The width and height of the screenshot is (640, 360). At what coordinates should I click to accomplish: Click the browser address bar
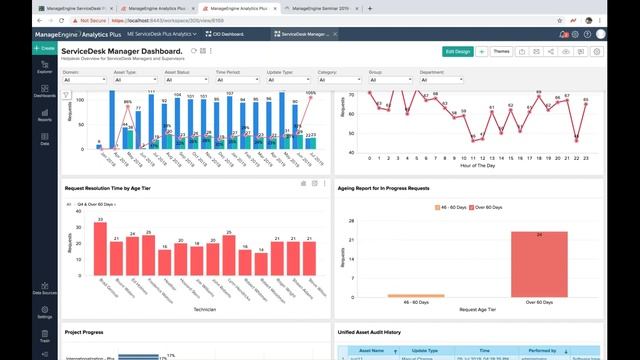tap(310, 20)
